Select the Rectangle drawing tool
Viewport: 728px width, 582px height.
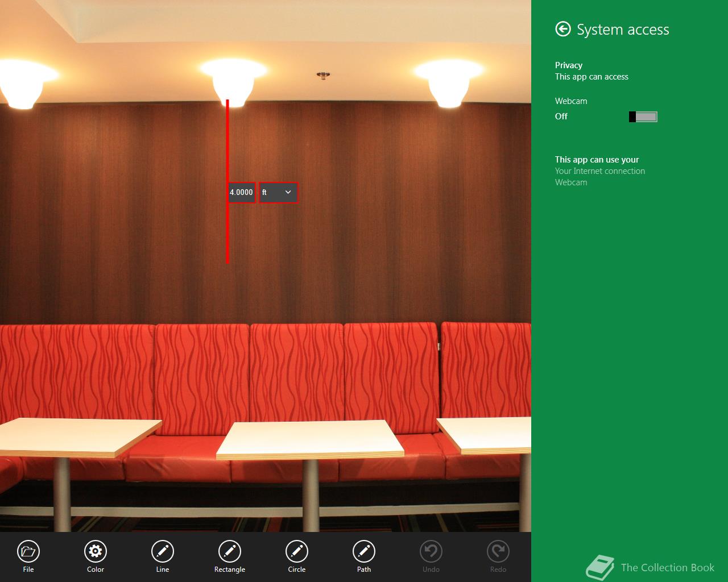(230, 551)
